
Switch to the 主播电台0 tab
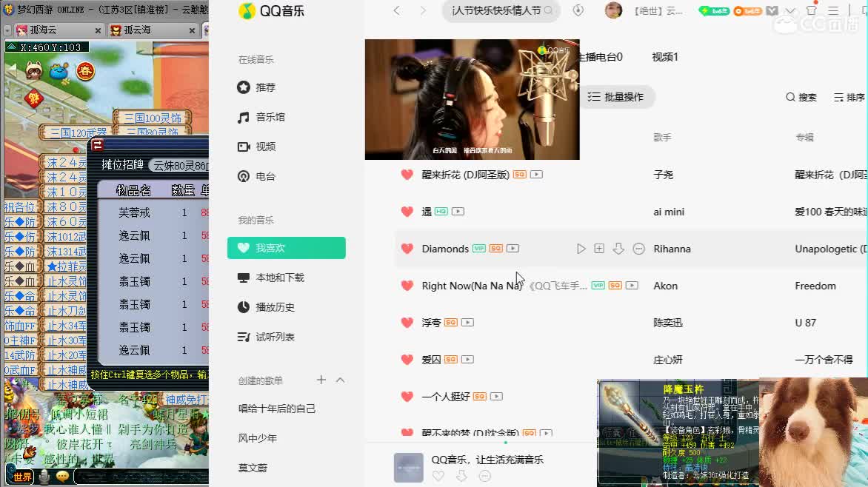tap(601, 57)
